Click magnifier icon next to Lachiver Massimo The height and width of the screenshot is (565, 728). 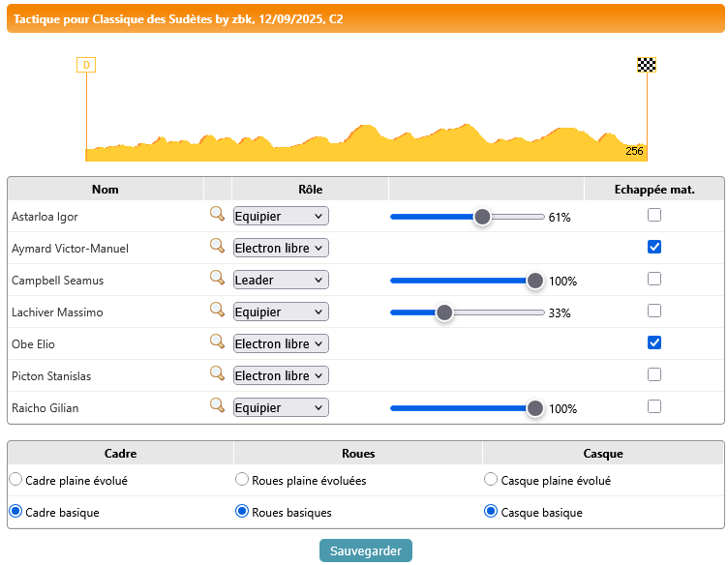click(x=218, y=311)
